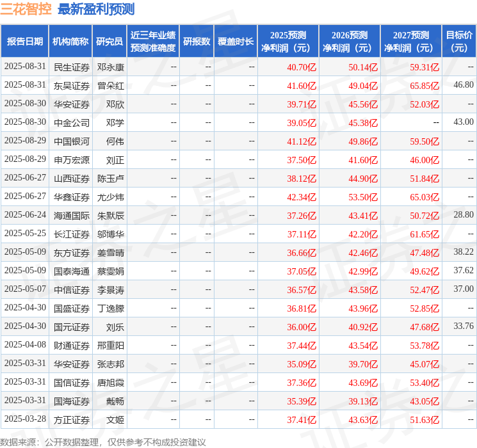
Task: Click target price 37.62
Action: click(464, 270)
